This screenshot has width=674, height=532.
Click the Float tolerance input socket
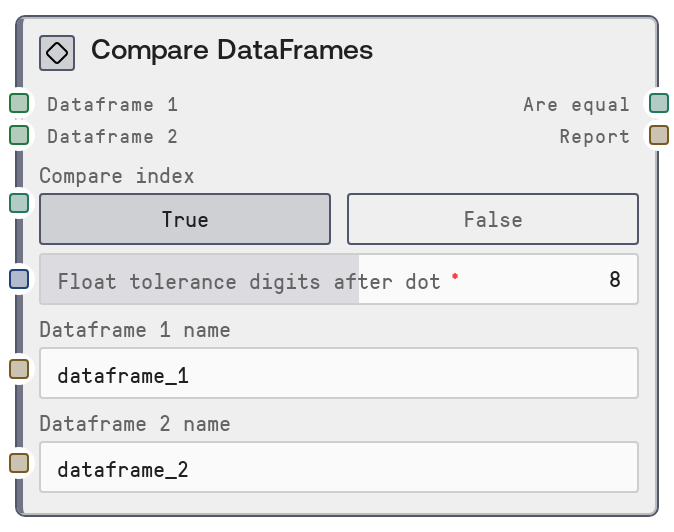19,279
